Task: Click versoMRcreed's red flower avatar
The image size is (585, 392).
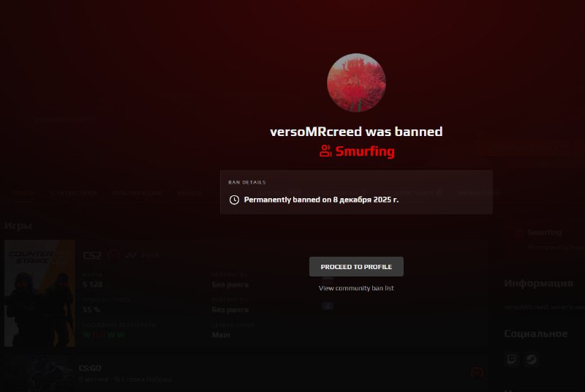Action: click(x=356, y=83)
